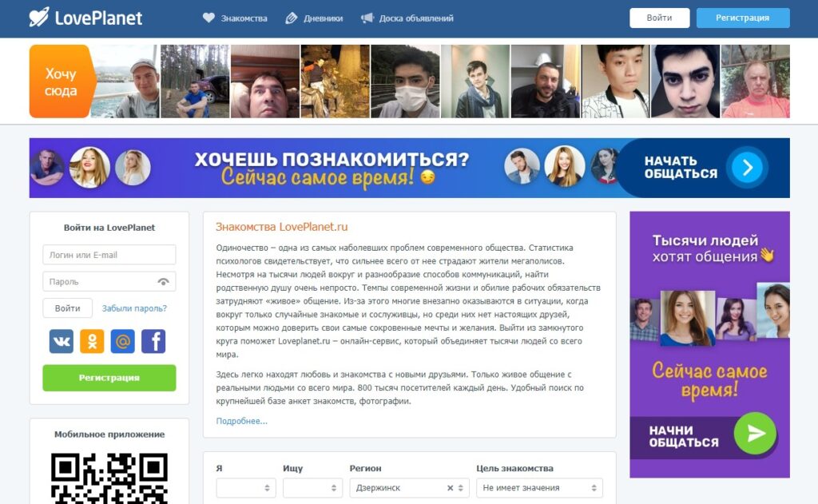This screenshot has height=504, width=818.
Task: Click the green Регистрация button
Action: pos(109,378)
